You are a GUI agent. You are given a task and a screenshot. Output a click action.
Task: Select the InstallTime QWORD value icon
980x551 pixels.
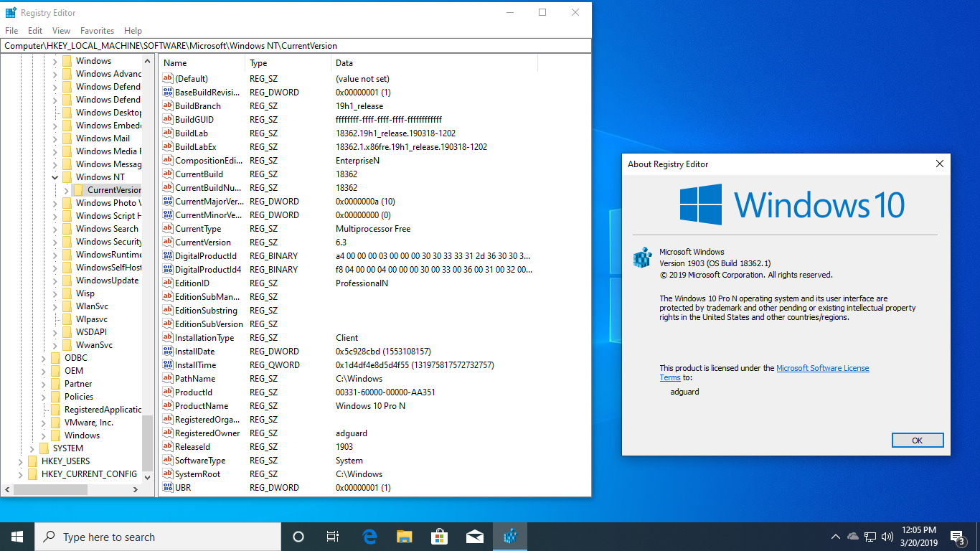click(168, 365)
